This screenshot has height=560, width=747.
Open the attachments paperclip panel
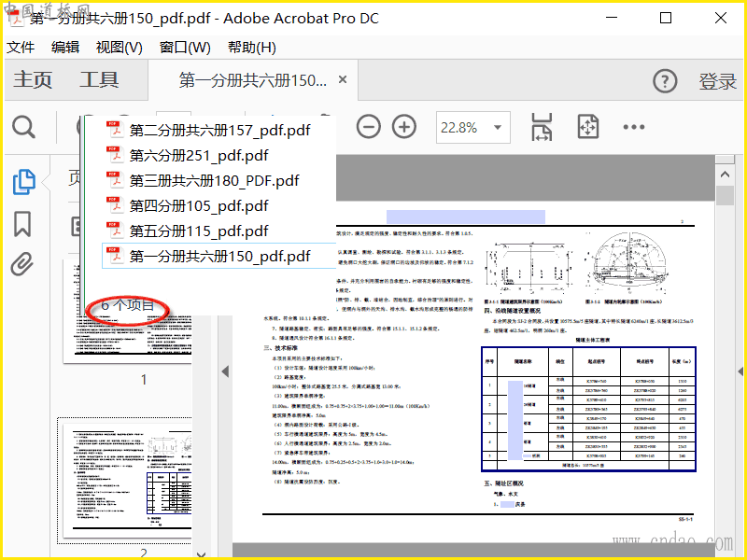coord(22,264)
